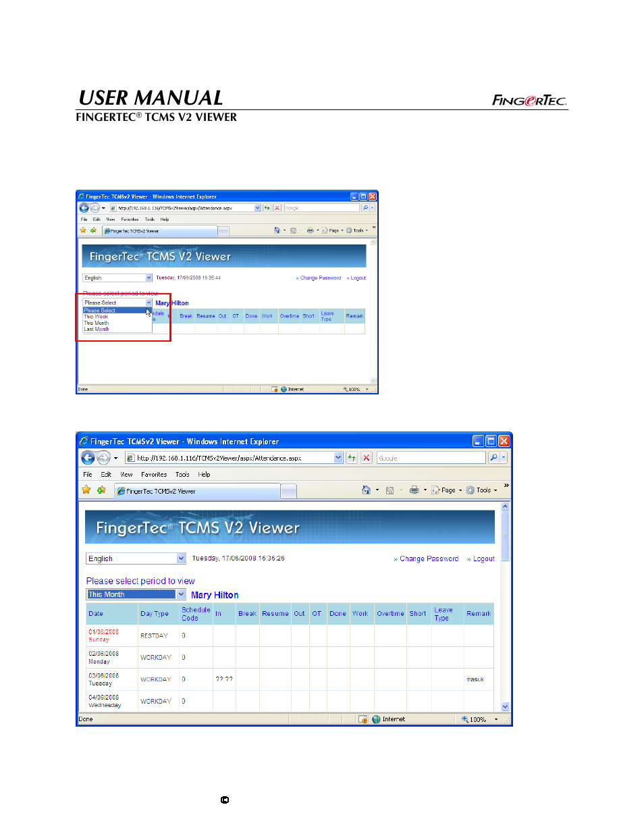Open the View menu in larger window

[x=126, y=475]
